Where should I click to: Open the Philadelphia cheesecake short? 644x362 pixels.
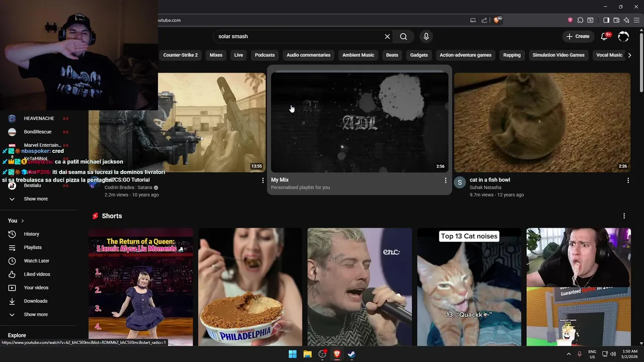(x=250, y=287)
